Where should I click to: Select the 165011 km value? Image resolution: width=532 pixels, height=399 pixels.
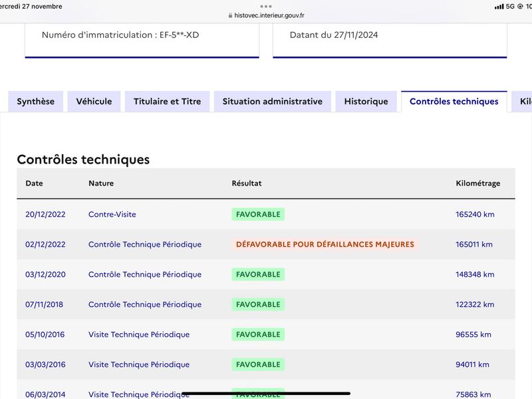pyautogui.click(x=474, y=244)
